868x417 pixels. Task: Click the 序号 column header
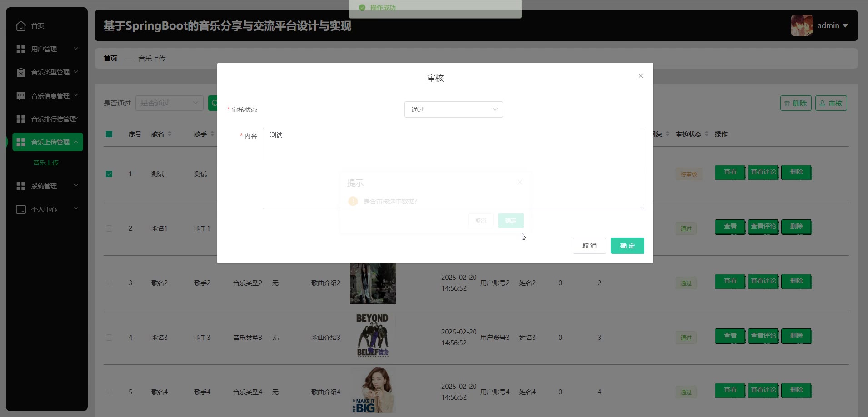coord(135,134)
